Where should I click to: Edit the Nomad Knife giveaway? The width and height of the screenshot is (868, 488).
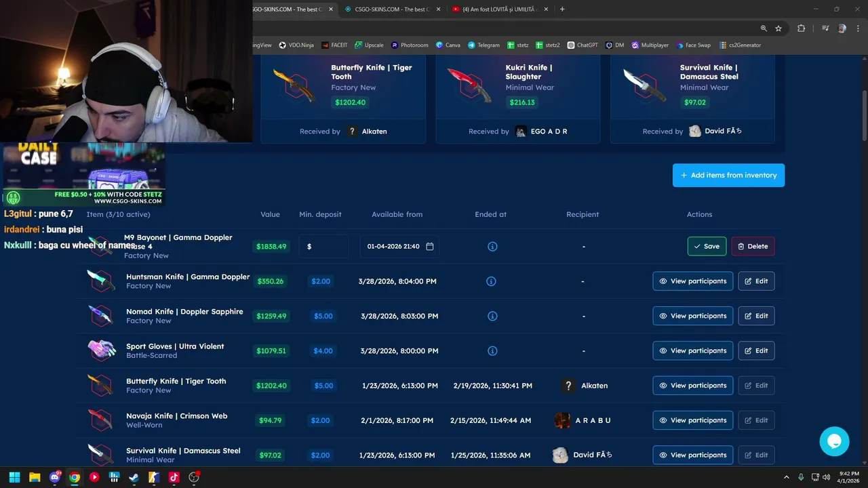(x=756, y=316)
